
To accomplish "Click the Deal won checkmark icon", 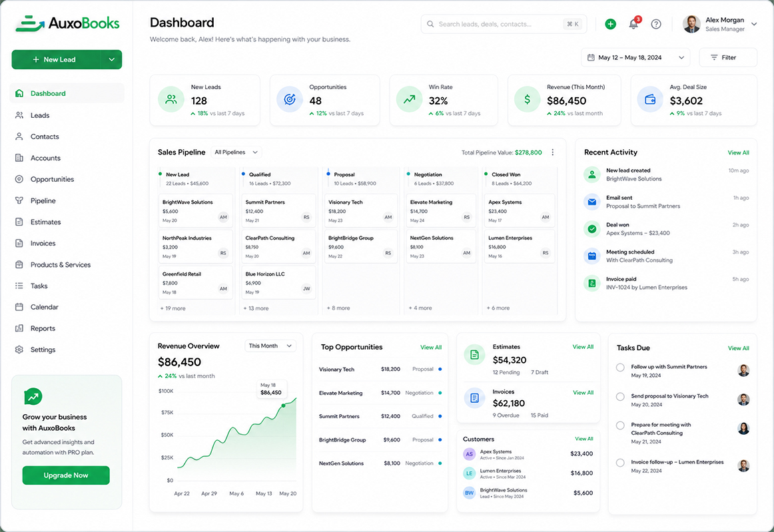I will click(x=592, y=228).
